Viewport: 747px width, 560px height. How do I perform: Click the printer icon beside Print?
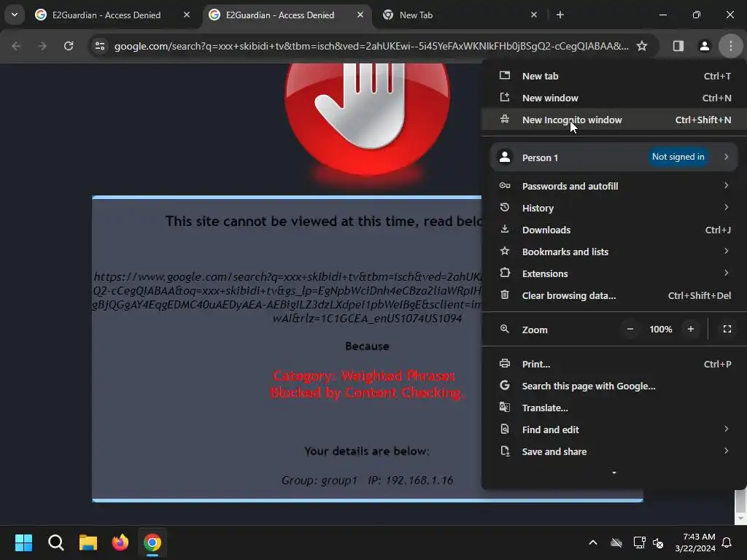pos(505,363)
